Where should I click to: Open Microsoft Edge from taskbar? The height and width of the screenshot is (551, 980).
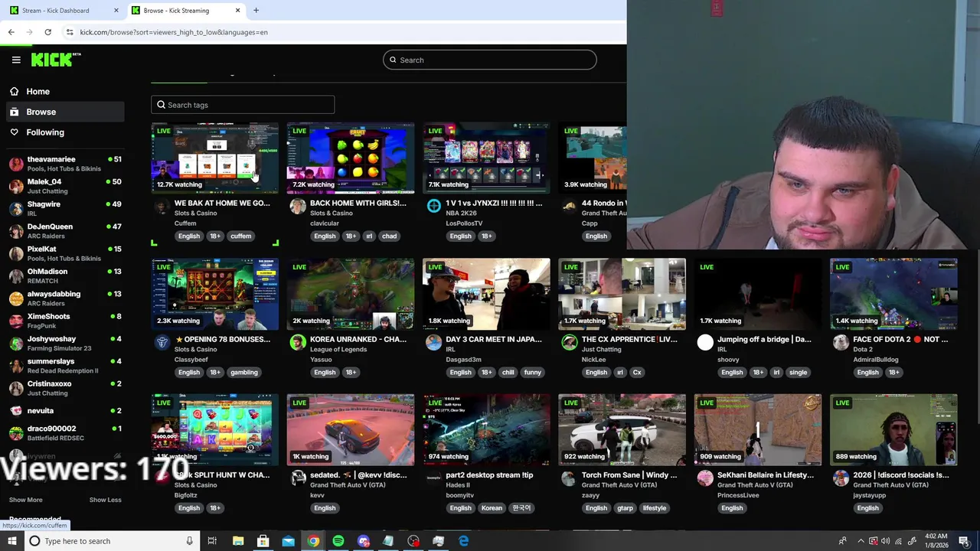pos(463,541)
